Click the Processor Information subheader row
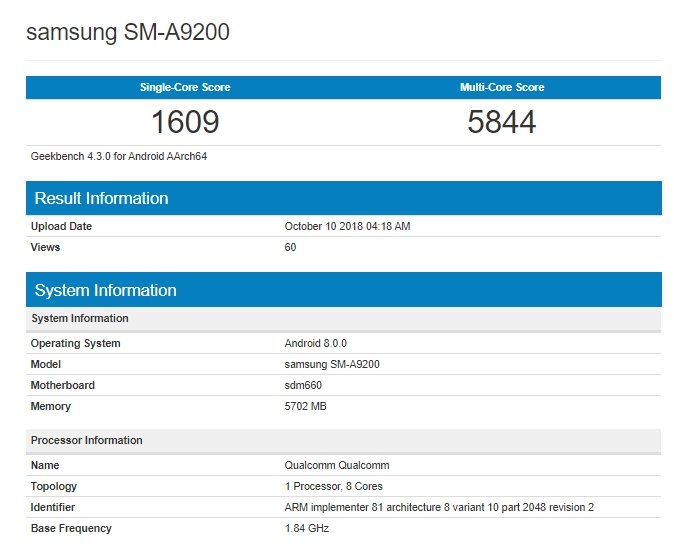674x547 pixels. click(x=343, y=440)
